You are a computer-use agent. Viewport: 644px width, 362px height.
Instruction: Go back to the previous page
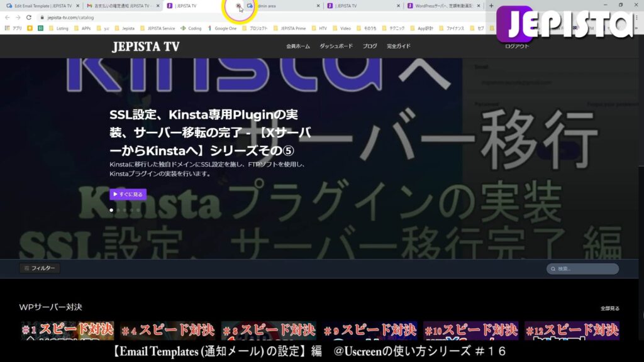[x=8, y=18]
